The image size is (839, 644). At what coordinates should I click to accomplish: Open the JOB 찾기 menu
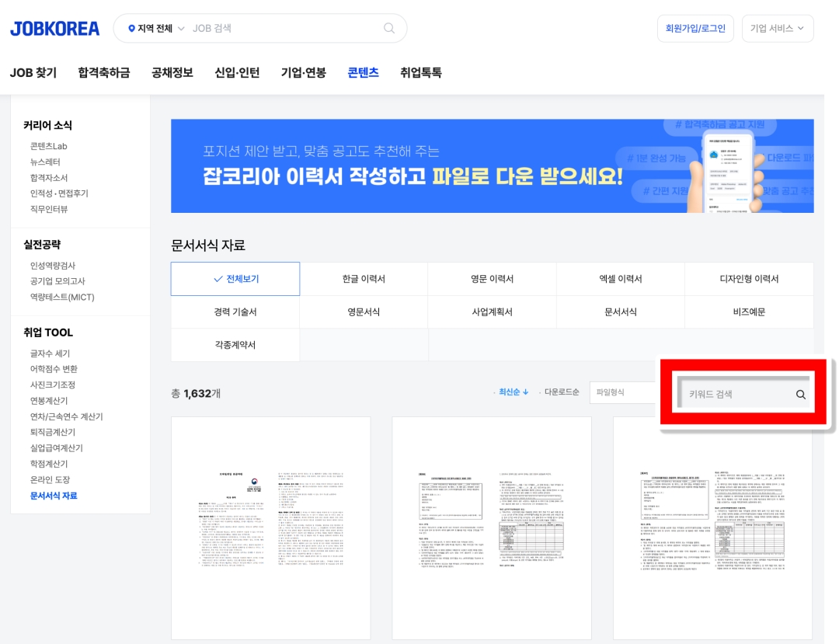(x=33, y=72)
